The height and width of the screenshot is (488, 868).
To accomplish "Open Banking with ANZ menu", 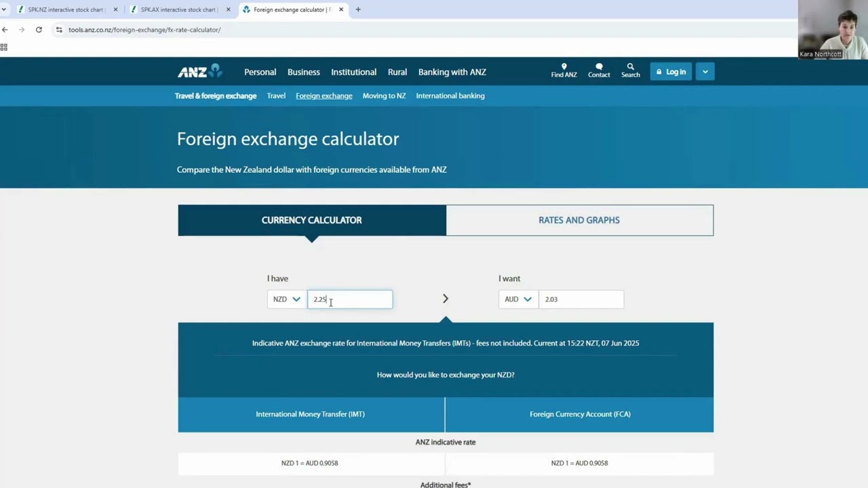I will point(452,72).
